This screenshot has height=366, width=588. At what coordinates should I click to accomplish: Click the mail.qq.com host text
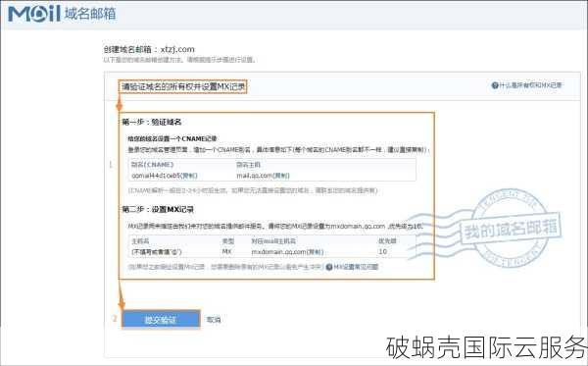click(254, 176)
